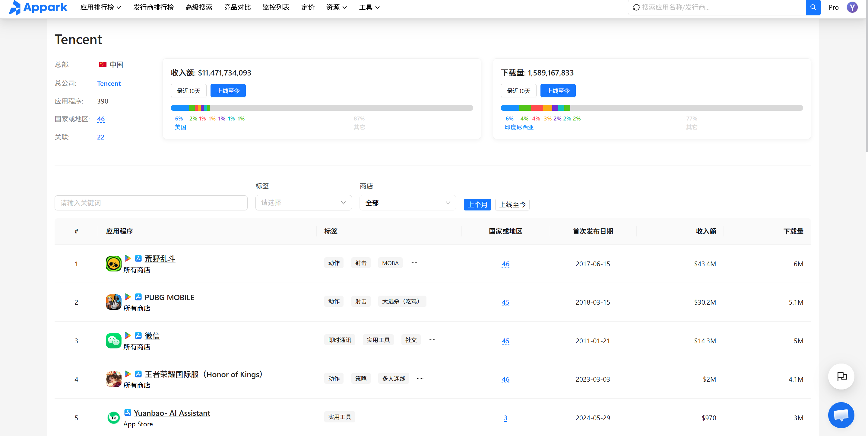This screenshot has width=868, height=436.
Task: Open the 荒野乱斗 app link
Action: pos(160,259)
